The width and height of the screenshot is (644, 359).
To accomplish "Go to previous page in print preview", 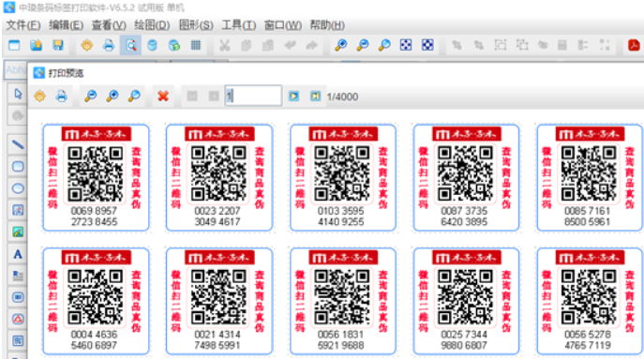I will (x=214, y=97).
